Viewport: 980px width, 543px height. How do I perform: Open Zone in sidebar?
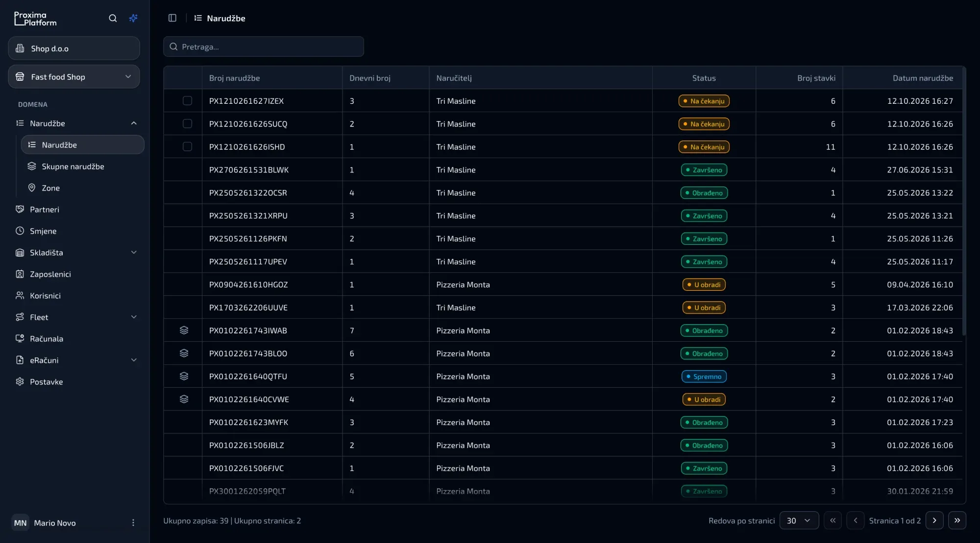(x=82, y=188)
